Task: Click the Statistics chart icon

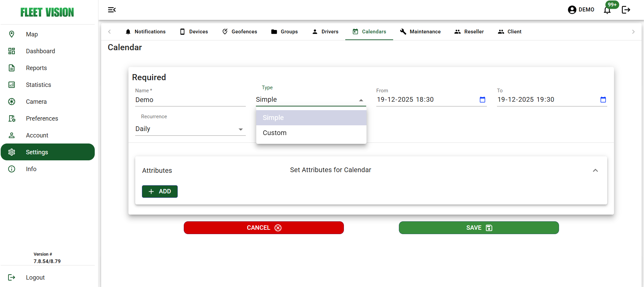Action: (11, 85)
